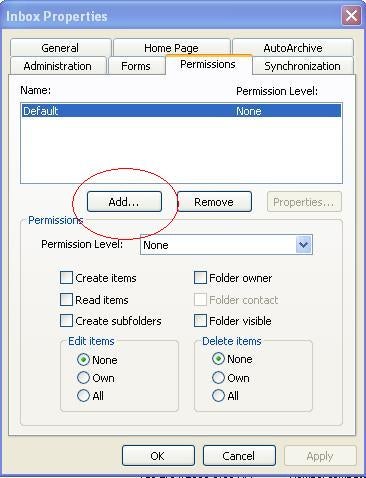Screen dimensions: 366x478
Task: Click the Add... button
Action: click(x=124, y=202)
